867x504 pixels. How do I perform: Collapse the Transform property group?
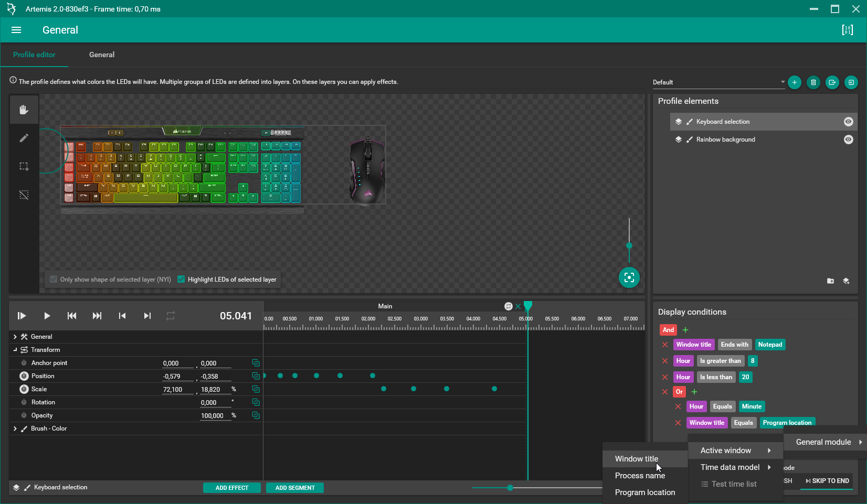point(15,350)
